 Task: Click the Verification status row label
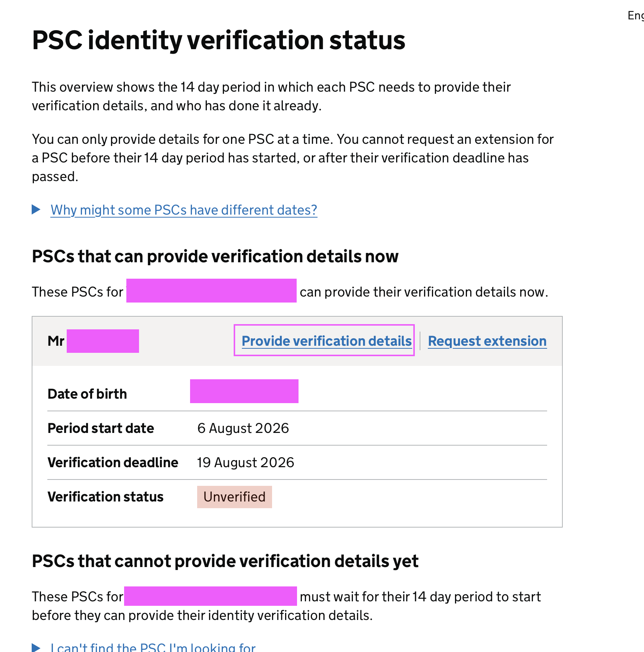pyautogui.click(x=105, y=497)
